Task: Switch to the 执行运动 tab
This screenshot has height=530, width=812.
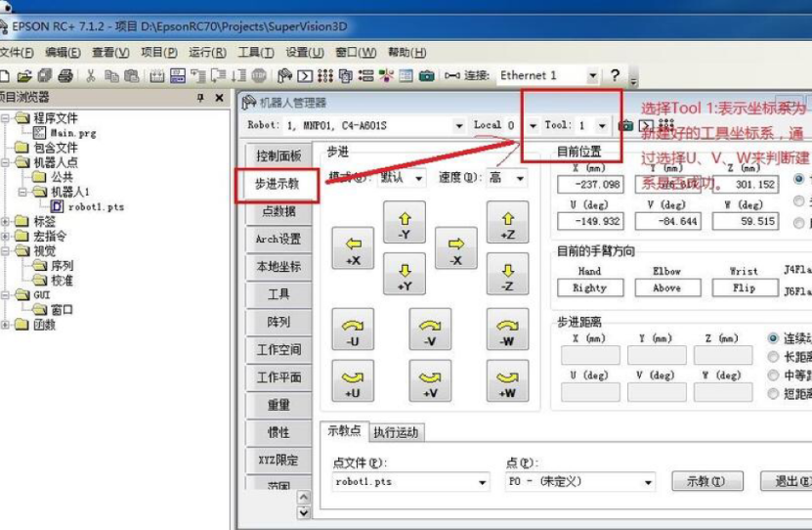Action: tap(396, 432)
